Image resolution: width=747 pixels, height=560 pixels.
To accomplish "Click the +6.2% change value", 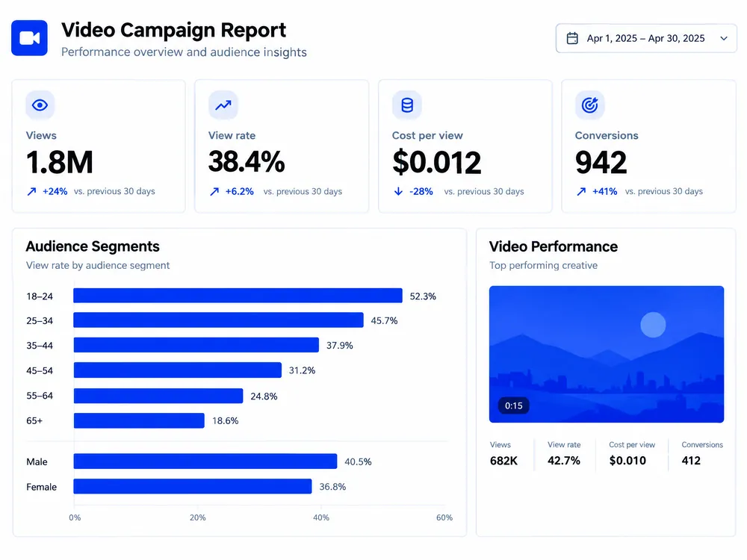I will click(239, 191).
